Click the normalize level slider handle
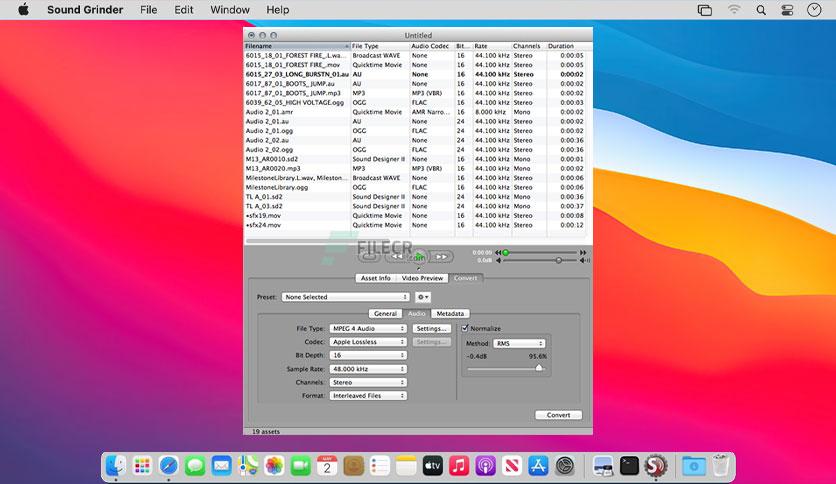 538,368
